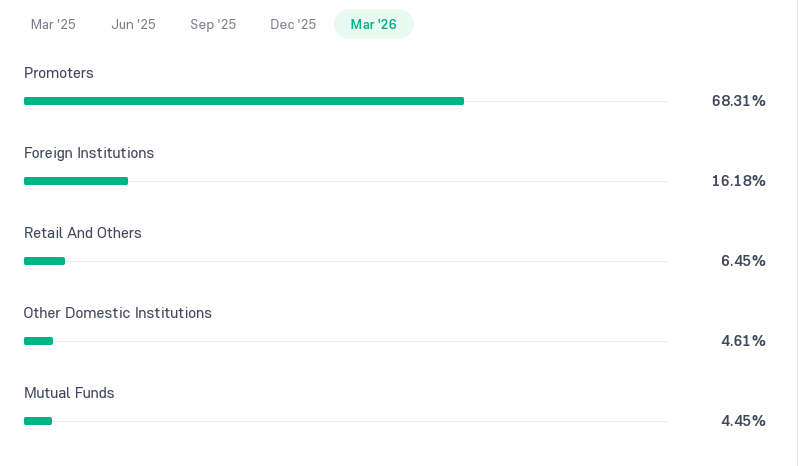Image resolution: width=800 pixels, height=466 pixels.
Task: Click the Retail And Others label
Action: 83,233
